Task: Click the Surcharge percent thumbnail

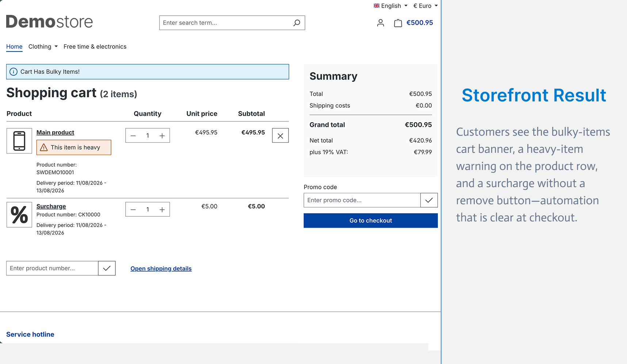Action: click(19, 215)
